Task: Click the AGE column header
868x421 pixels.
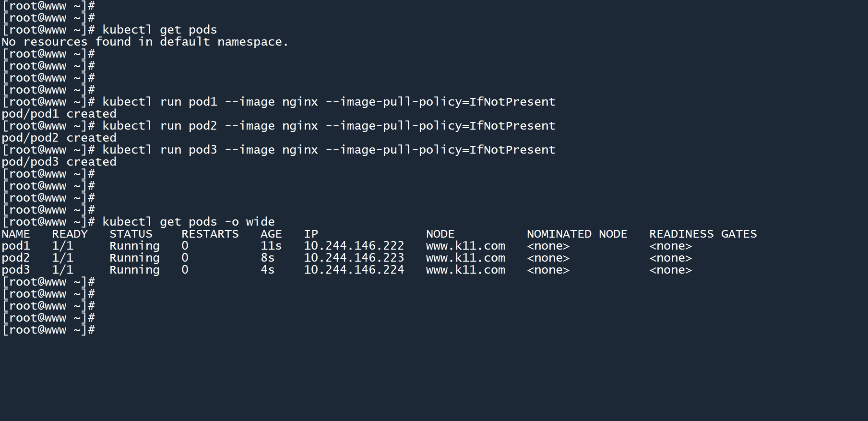Action: 271,234
